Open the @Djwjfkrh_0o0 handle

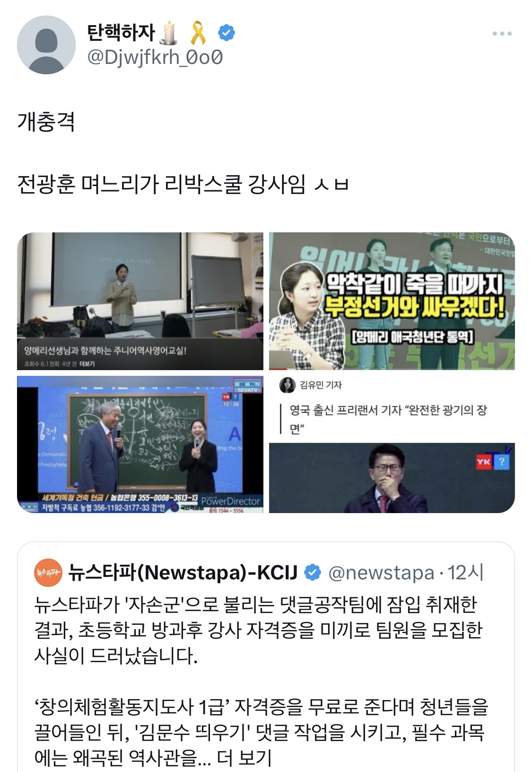155,57
